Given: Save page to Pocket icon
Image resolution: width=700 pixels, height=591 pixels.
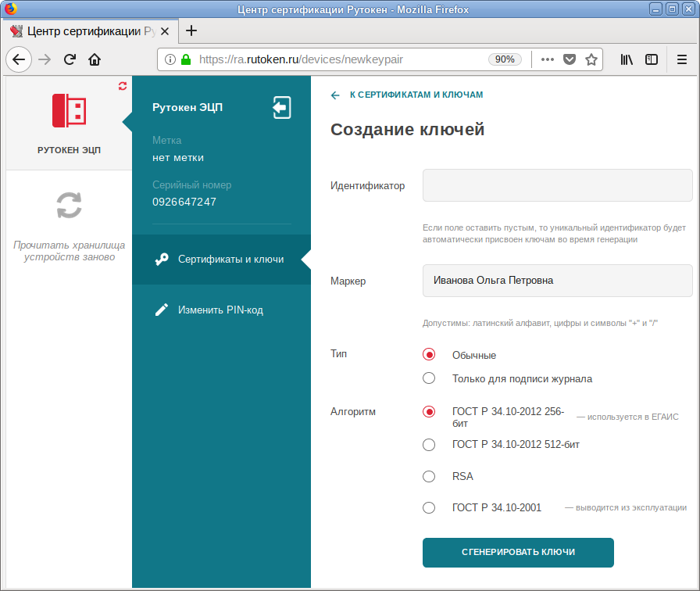Looking at the screenshot, I should 570,59.
